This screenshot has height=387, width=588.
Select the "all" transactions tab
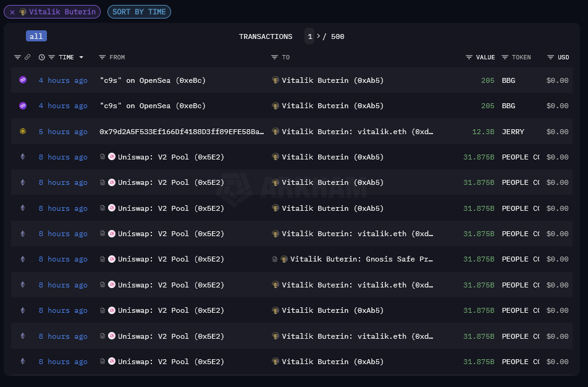36,36
